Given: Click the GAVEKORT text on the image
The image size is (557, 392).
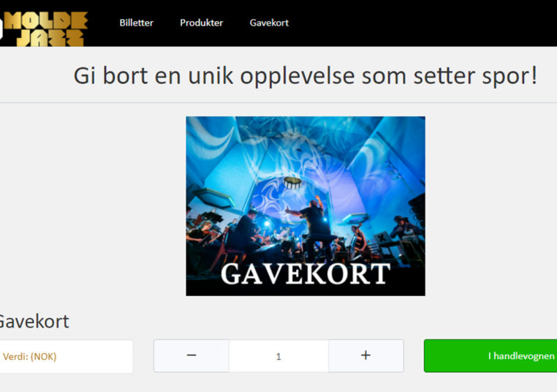Looking at the screenshot, I should [306, 274].
